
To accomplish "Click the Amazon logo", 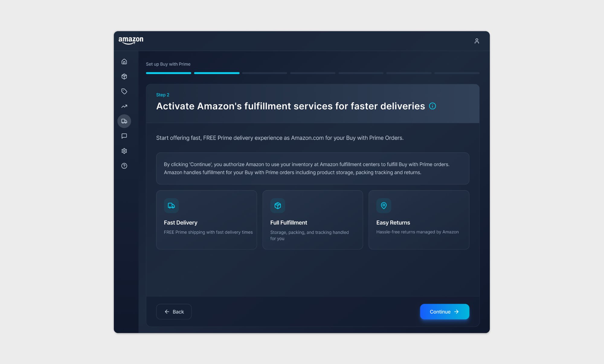I will [x=131, y=40].
